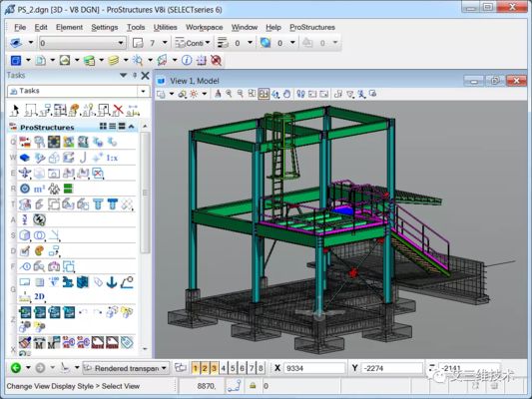Click the m³ quantity tool icon
The height and width of the screenshot is (399, 532).
click(x=39, y=189)
